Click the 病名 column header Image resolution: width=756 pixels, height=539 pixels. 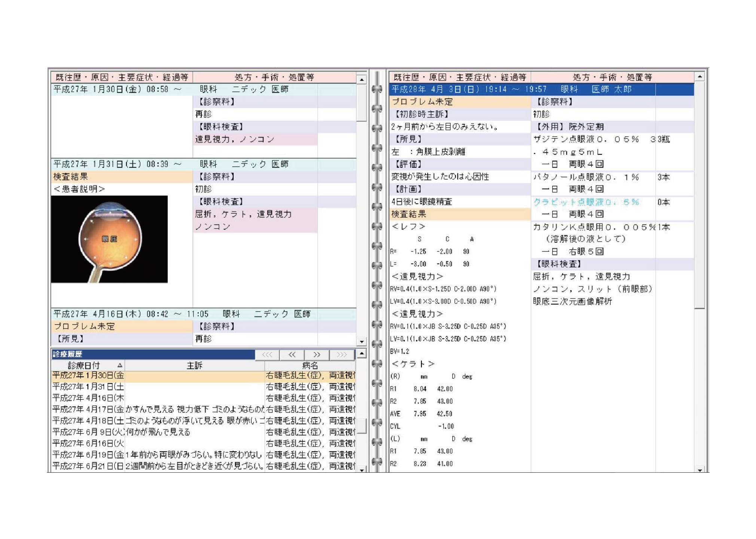(310, 365)
